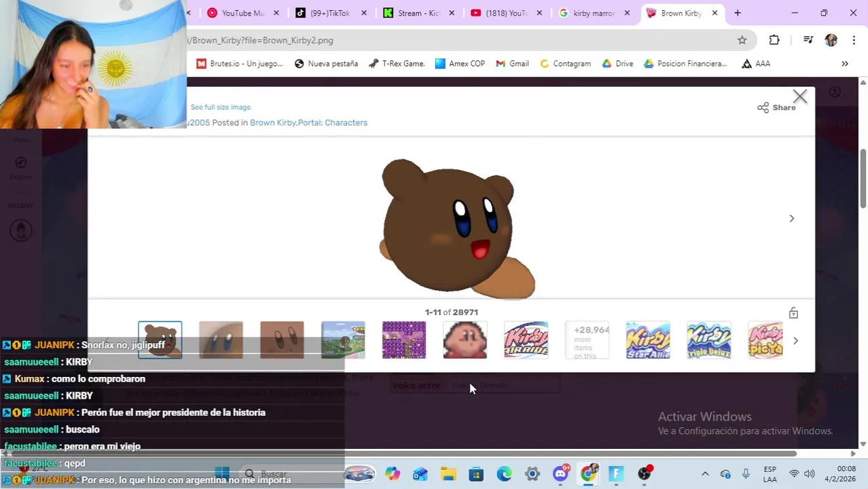Image resolution: width=868 pixels, height=489 pixels.
Task: Open the Wi-Fi network tray icon
Action: point(793,474)
